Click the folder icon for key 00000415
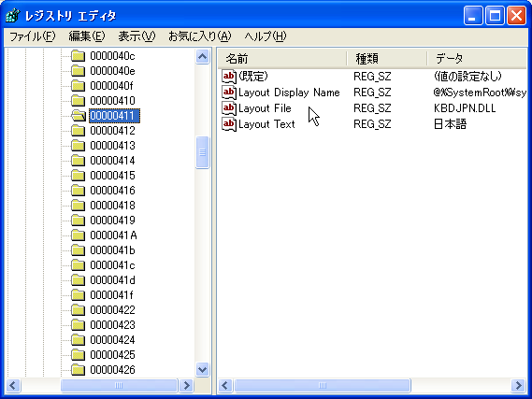This screenshot has width=532, height=399. pyautogui.click(x=78, y=176)
